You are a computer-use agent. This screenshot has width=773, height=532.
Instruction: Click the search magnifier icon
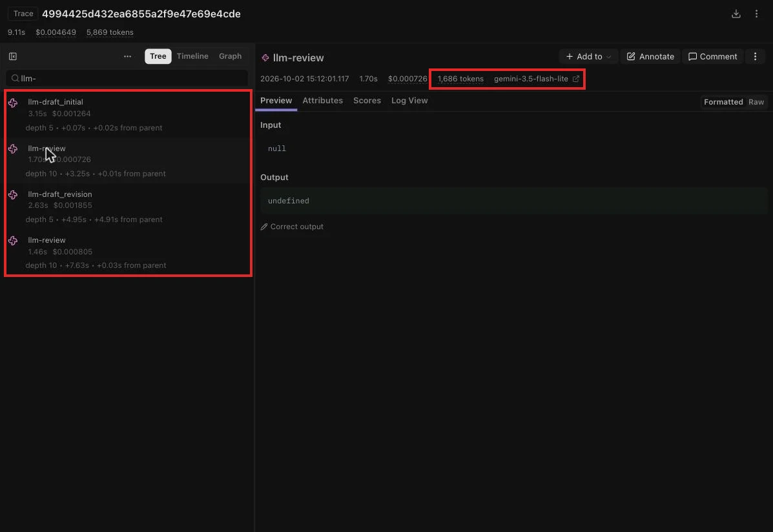(15, 78)
